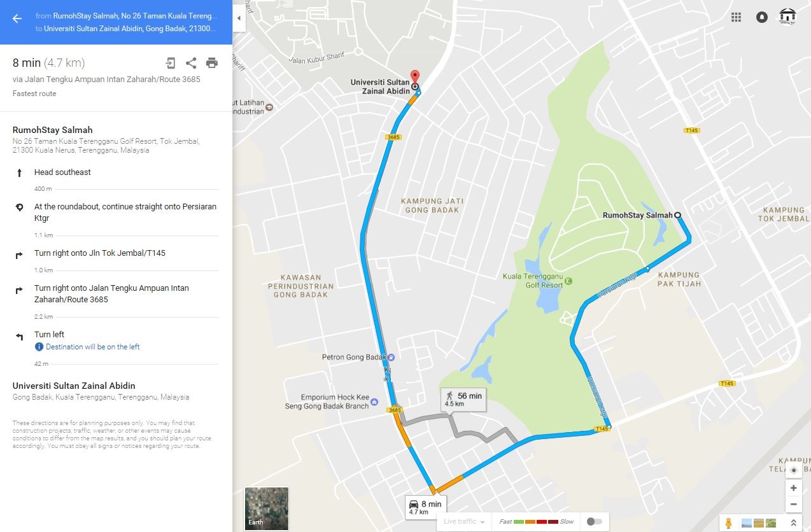This screenshot has height=532, width=811.
Task: Send directions to your phone
Action: click(x=171, y=63)
